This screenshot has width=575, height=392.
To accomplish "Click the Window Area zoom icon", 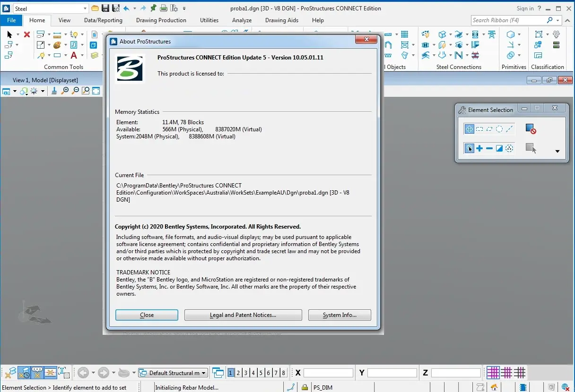I will pyautogui.click(x=86, y=91).
